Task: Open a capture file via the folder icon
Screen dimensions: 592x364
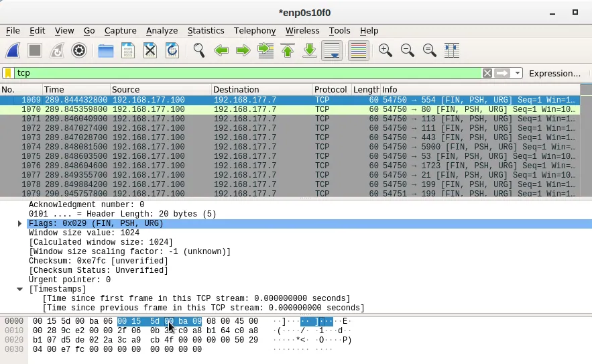Action: tap(106, 50)
